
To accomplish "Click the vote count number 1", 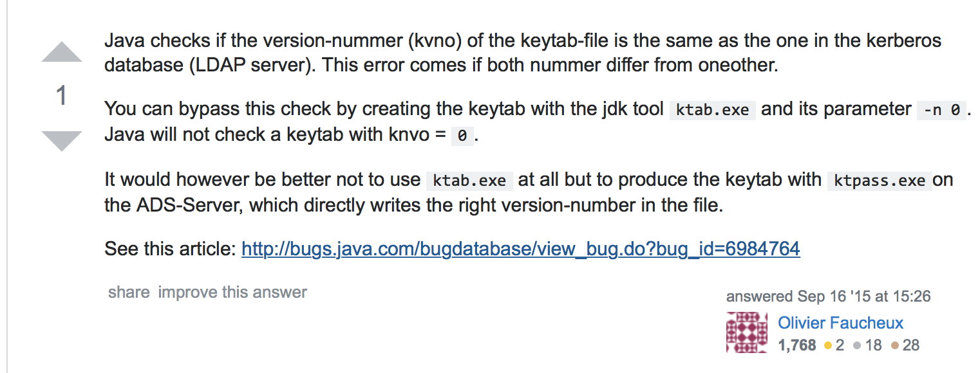I will tap(62, 96).
